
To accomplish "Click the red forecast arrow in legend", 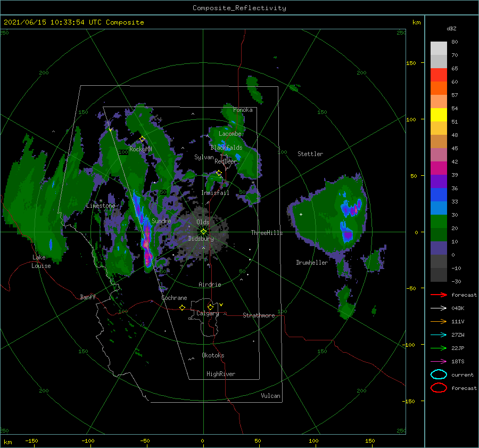I will [x=439, y=295].
